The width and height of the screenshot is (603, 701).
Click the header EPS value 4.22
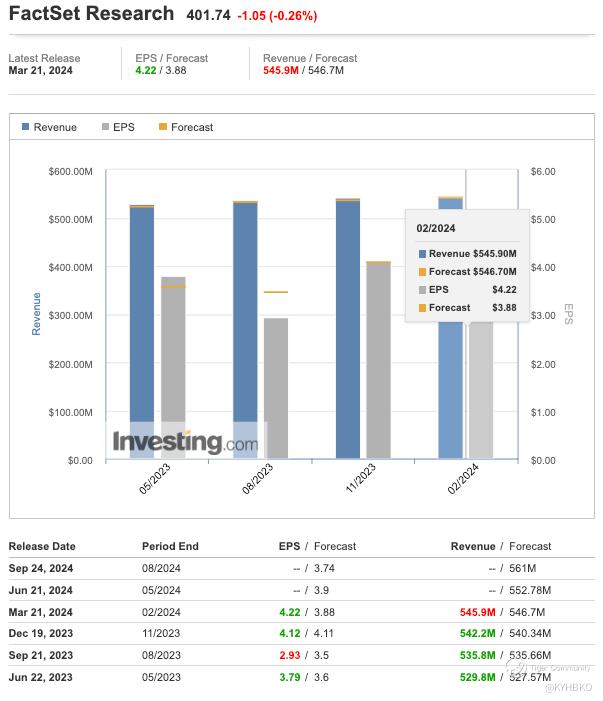tap(146, 71)
